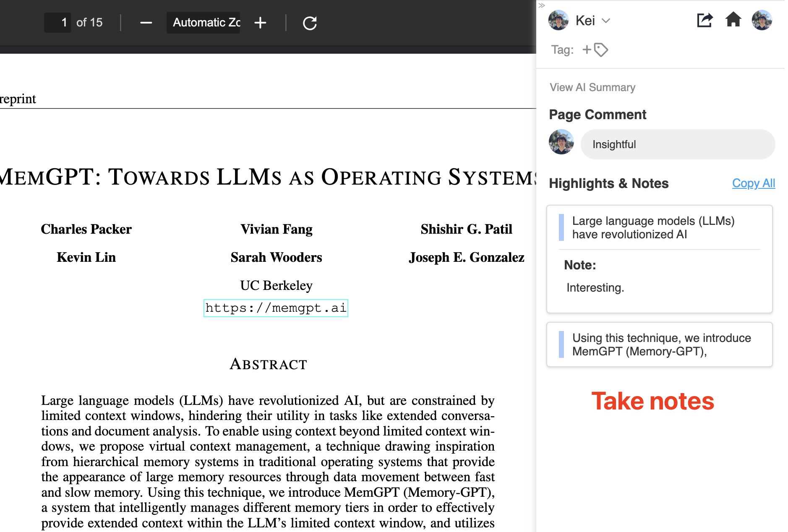Click author name Kevin Lin
The width and height of the screenshot is (788, 532).
tap(86, 257)
